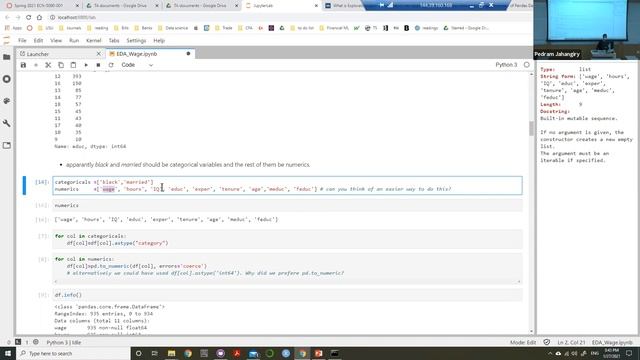Copy the selected cell with the copy icon
The height and width of the screenshot is (360, 640).
point(61,65)
